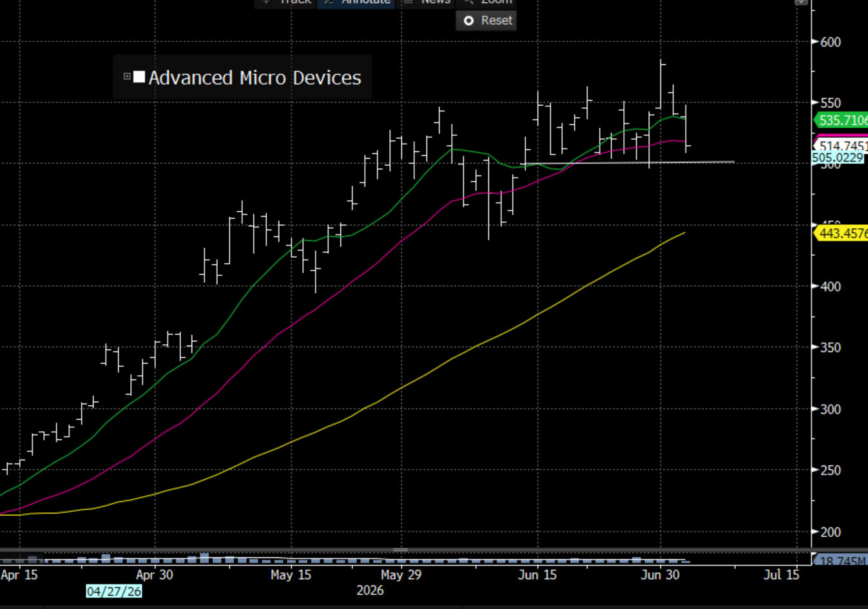
Task: Select the white 514.7451 price tag
Action: point(842,146)
